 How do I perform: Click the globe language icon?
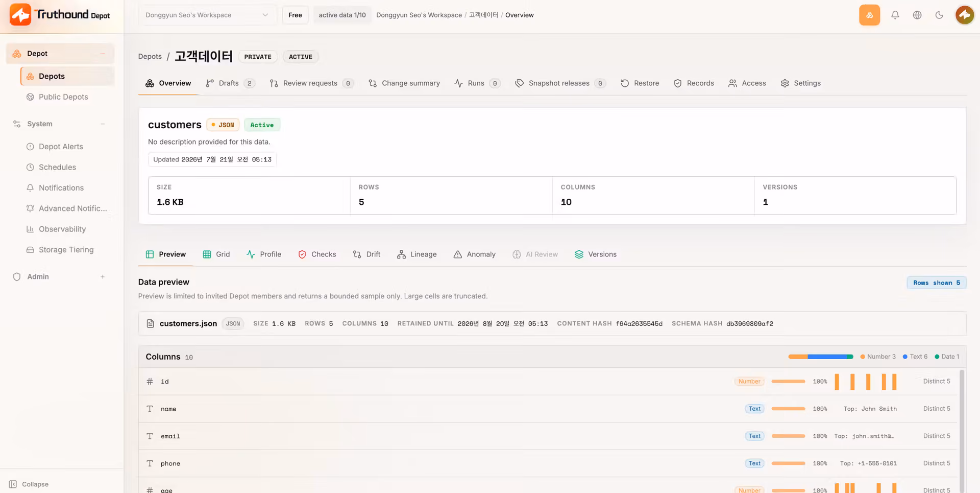coord(917,15)
